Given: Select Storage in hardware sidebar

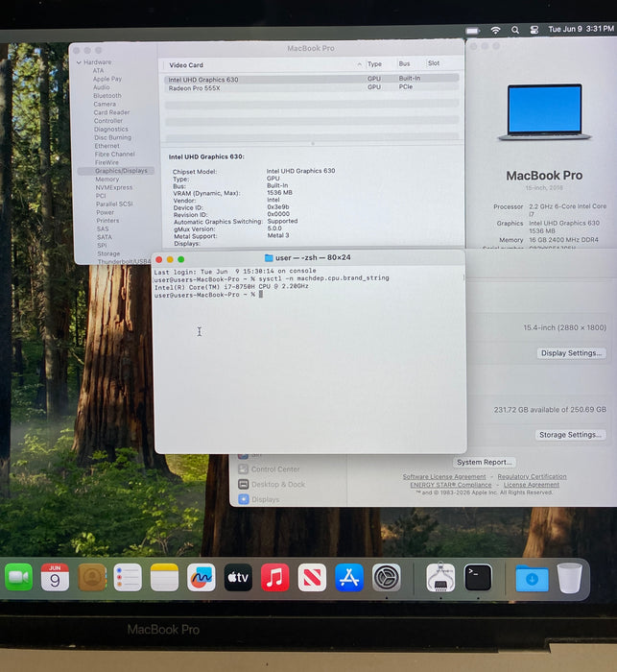Looking at the screenshot, I should [x=108, y=253].
